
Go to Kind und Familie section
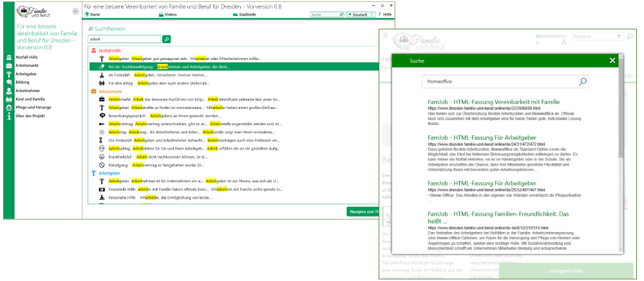click(30, 99)
